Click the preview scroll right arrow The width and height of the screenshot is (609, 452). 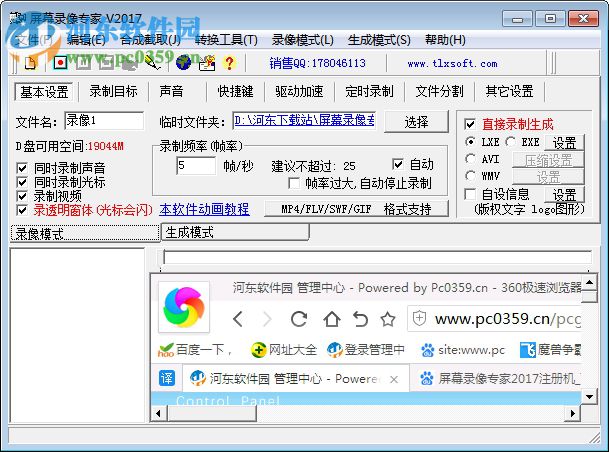pyautogui.click(x=573, y=413)
